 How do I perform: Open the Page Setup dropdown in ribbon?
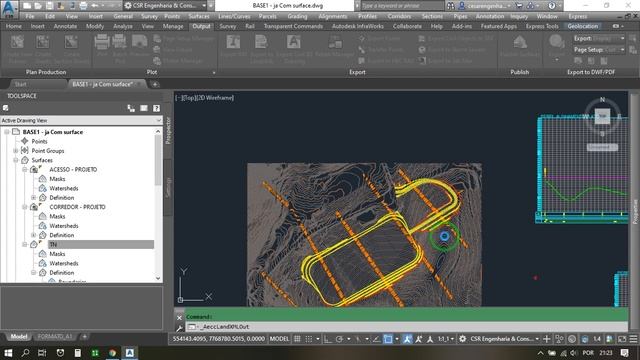[599, 50]
